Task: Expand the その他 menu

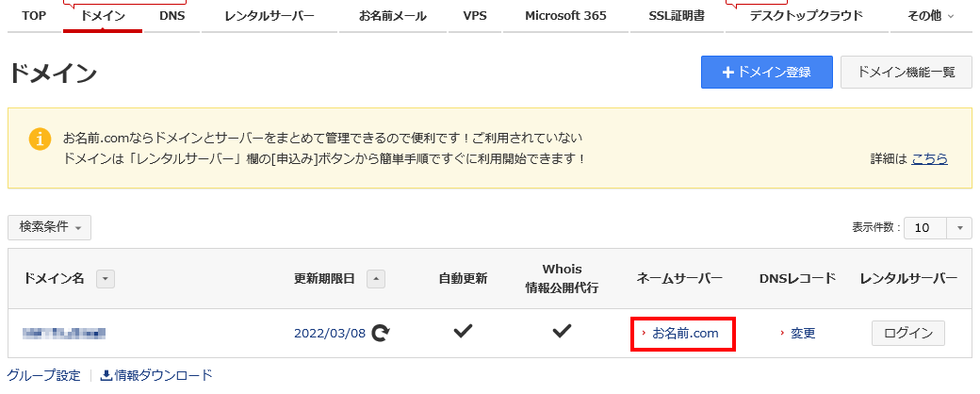Action: (931, 16)
